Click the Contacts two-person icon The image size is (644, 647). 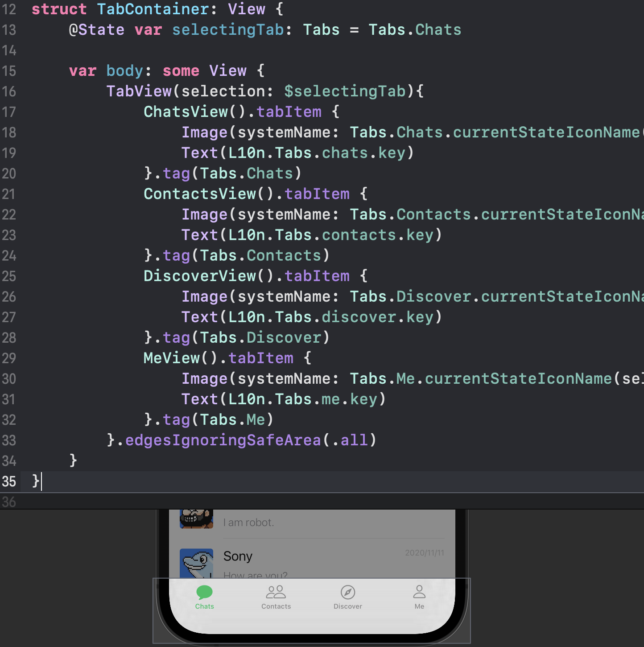[276, 592]
